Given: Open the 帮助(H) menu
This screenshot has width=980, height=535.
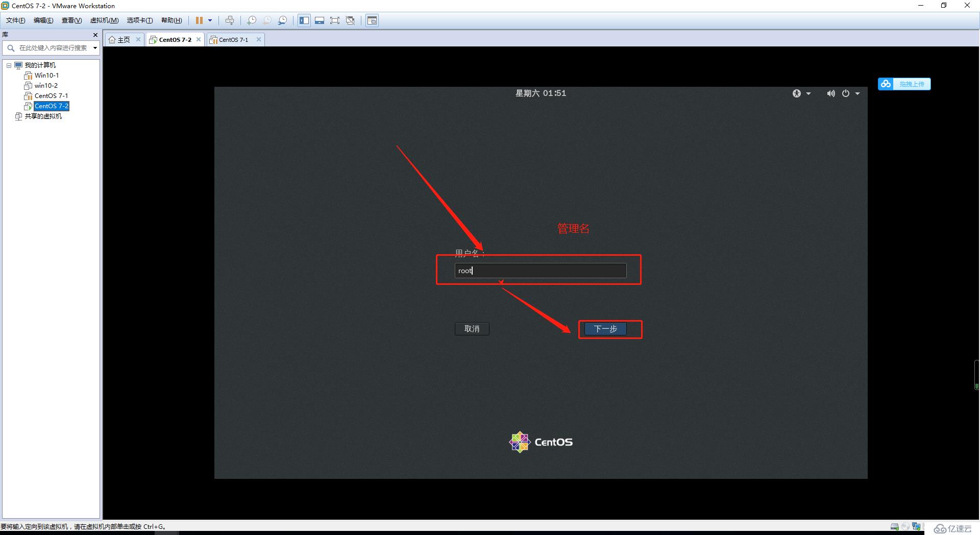Looking at the screenshot, I should 171,20.
